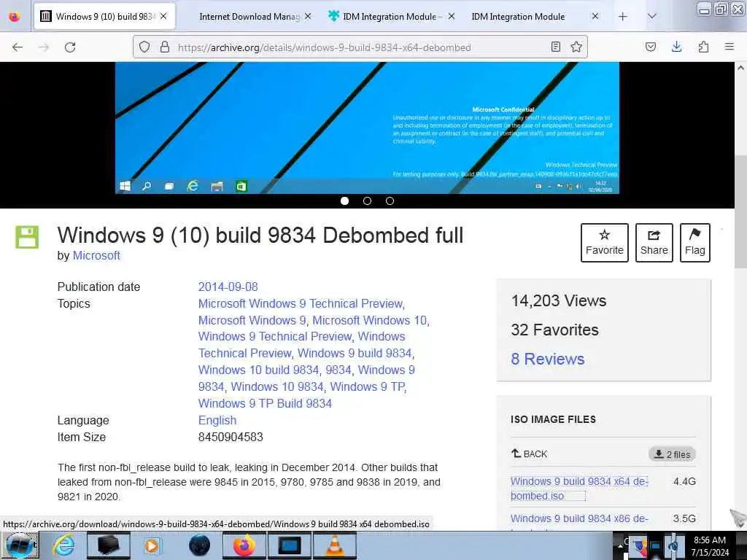Click the scrollbar up arrow
The height and width of the screenshot is (560, 747).
coord(740,68)
